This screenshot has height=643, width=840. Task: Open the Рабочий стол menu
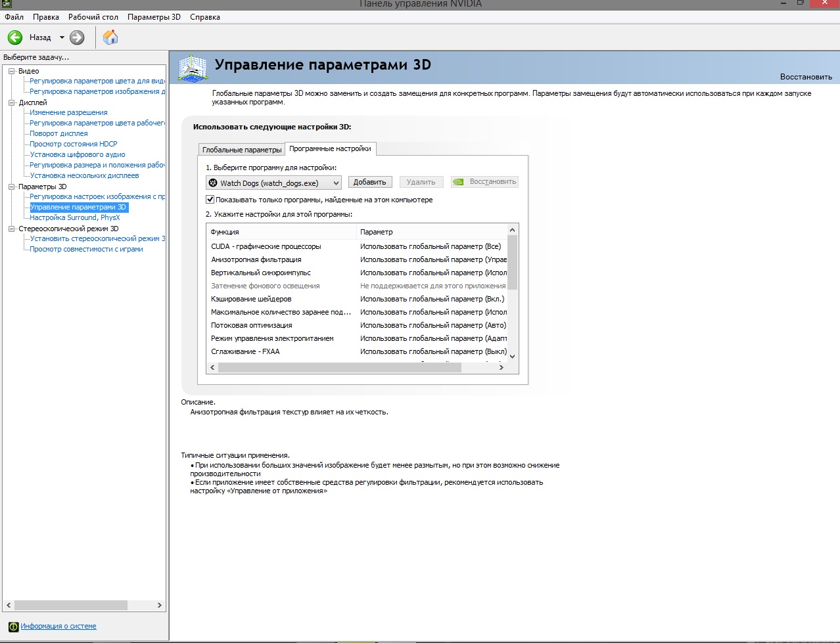[x=93, y=17]
